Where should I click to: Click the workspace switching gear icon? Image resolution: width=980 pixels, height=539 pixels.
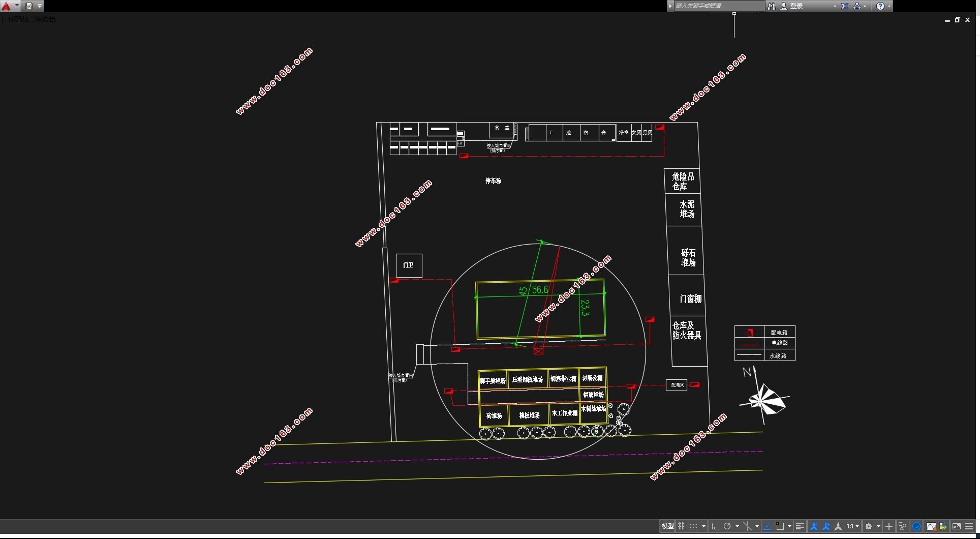[869, 526]
